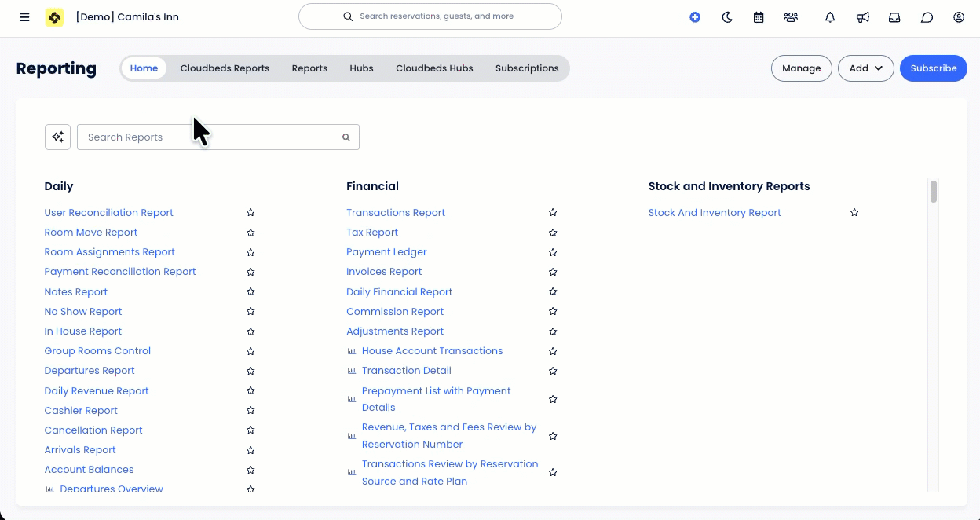The height and width of the screenshot is (520, 980).
Task: Click the Manage button
Action: pos(801,68)
